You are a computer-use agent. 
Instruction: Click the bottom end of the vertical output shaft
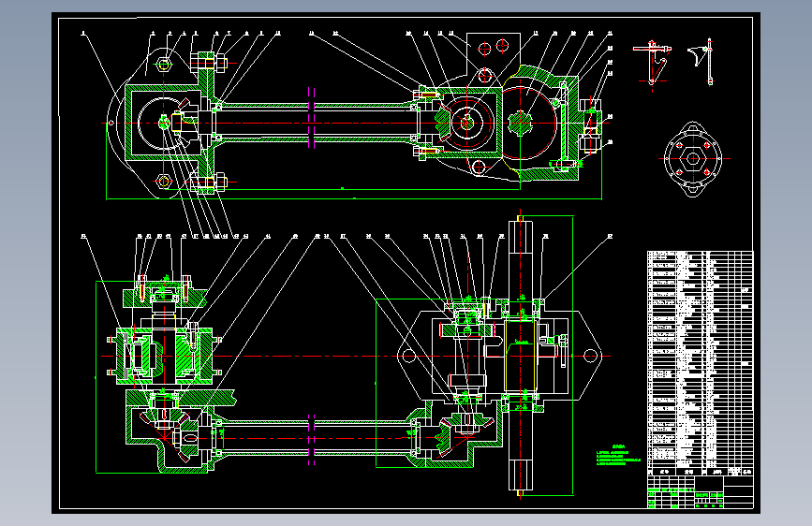[521, 477]
